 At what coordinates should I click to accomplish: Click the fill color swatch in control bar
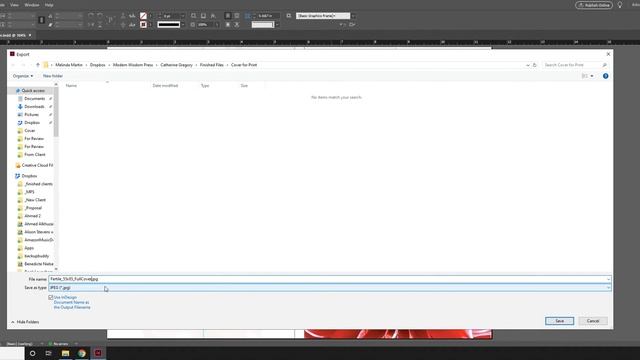coord(143,16)
